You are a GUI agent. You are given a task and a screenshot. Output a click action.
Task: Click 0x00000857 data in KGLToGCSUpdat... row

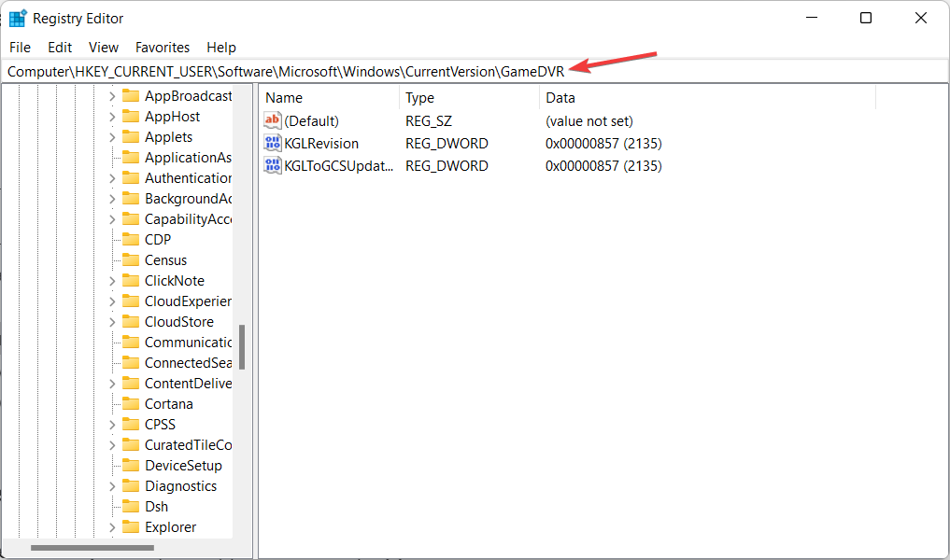[603, 166]
